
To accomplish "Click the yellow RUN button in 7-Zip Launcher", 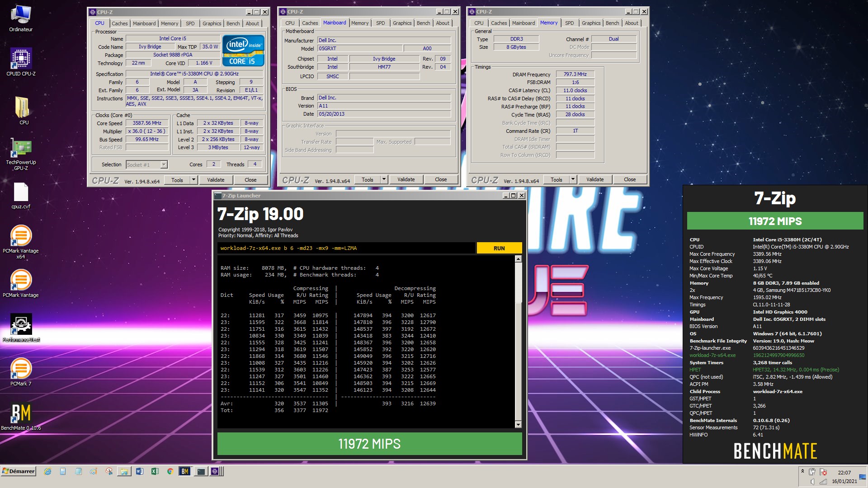I will [499, 248].
